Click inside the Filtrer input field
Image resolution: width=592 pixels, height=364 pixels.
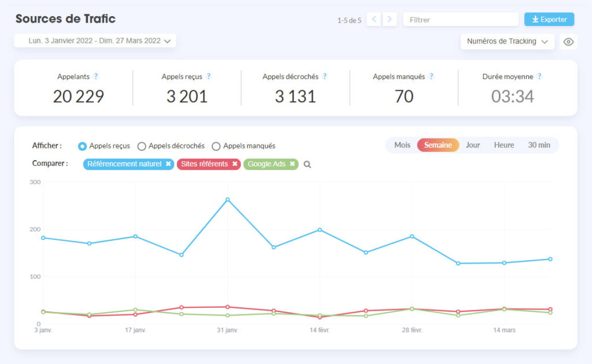pos(460,19)
